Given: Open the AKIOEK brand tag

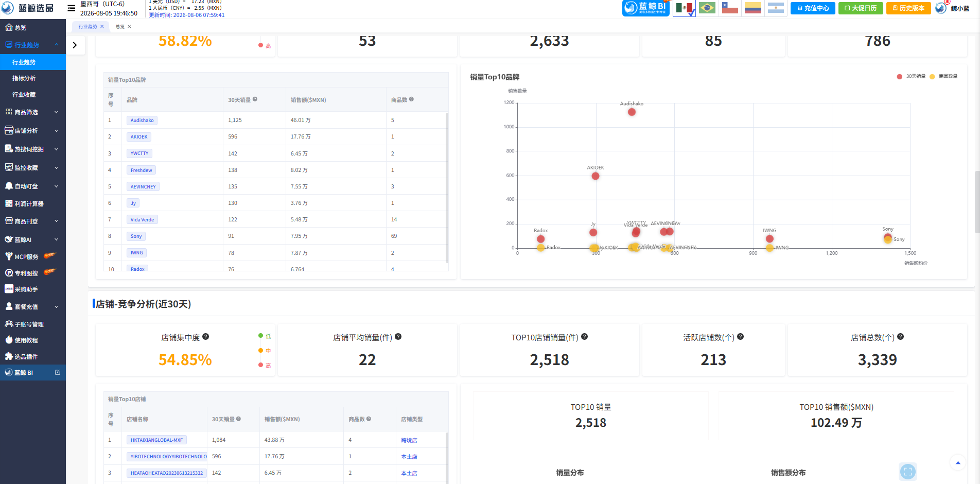Looking at the screenshot, I should (x=139, y=137).
